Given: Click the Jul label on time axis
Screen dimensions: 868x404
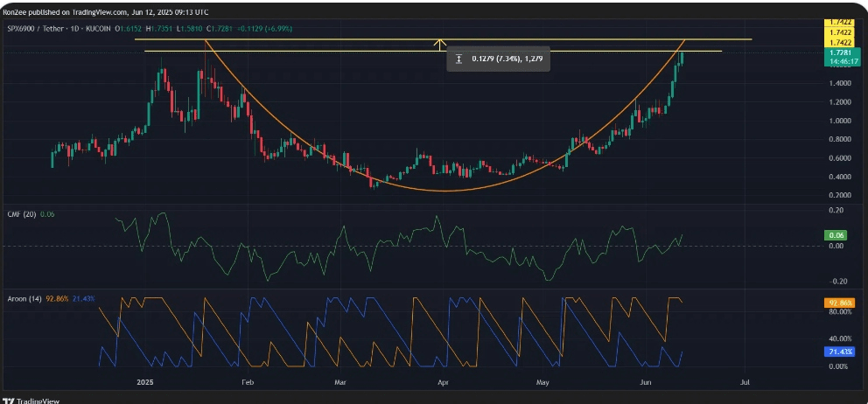Looking at the screenshot, I should pyautogui.click(x=745, y=382).
